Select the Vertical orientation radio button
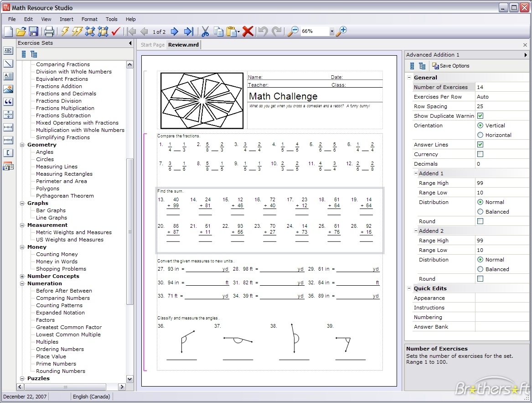 tap(480, 126)
